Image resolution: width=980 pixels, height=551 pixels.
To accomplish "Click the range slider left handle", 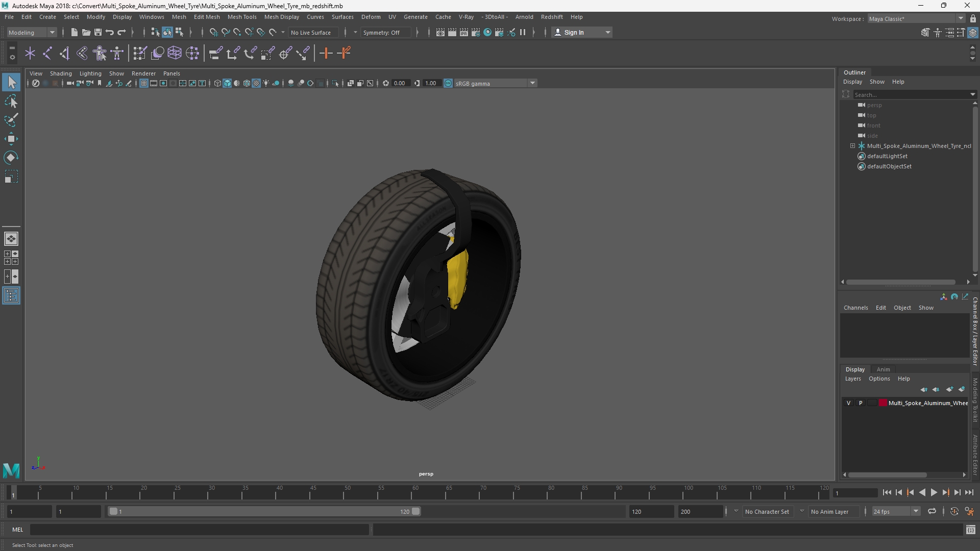I will point(113,511).
